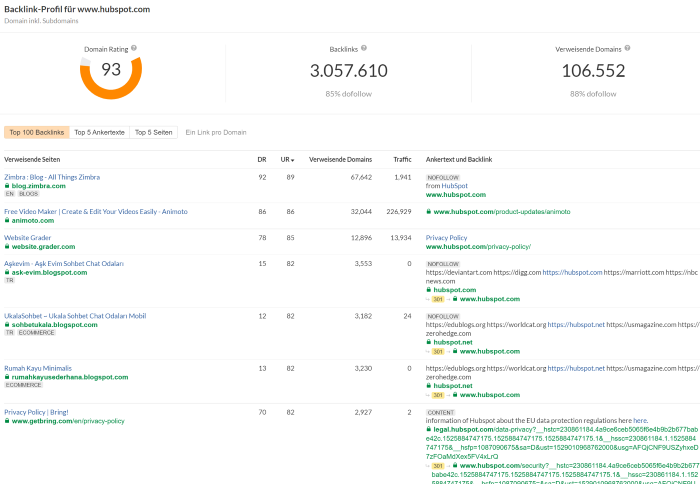The image size is (700, 484).
Task: Switch to Top 5 Ankertexte tab
Action: coord(100,132)
